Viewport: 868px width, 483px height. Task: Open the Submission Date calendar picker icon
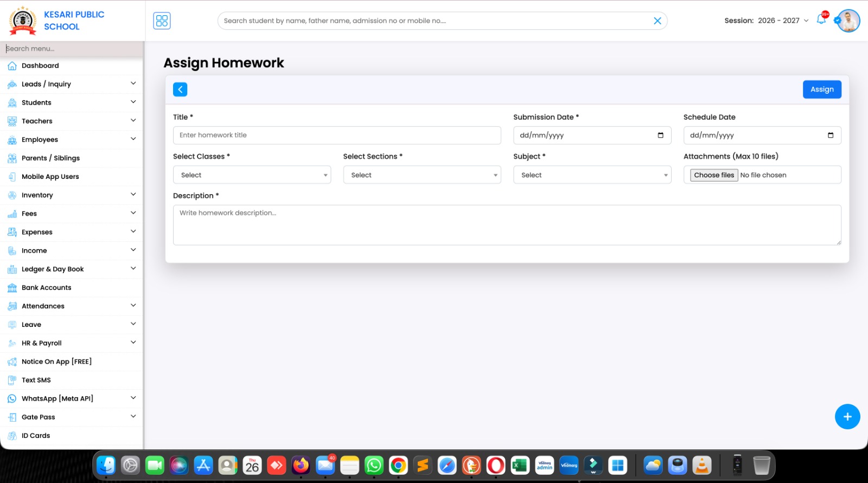coord(660,136)
